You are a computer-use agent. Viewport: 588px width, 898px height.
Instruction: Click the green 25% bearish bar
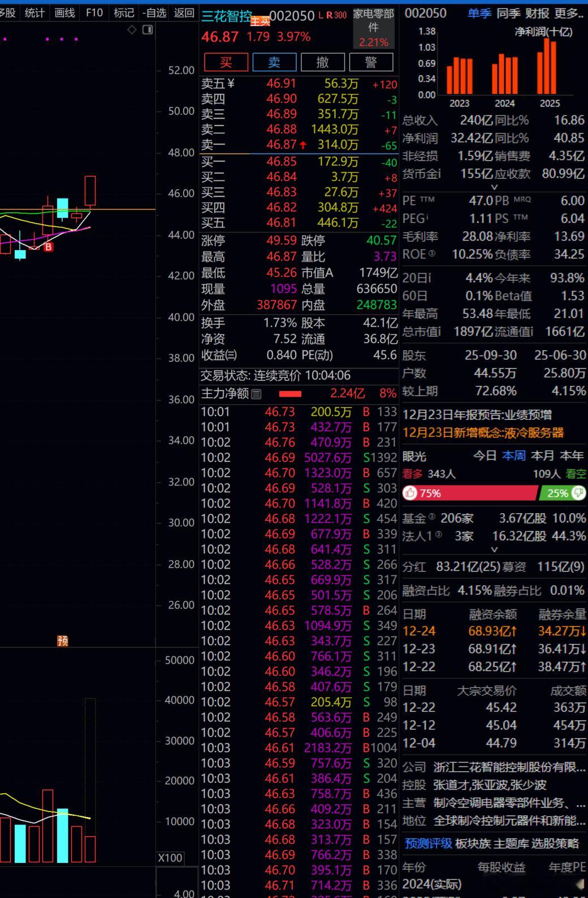coord(562,493)
